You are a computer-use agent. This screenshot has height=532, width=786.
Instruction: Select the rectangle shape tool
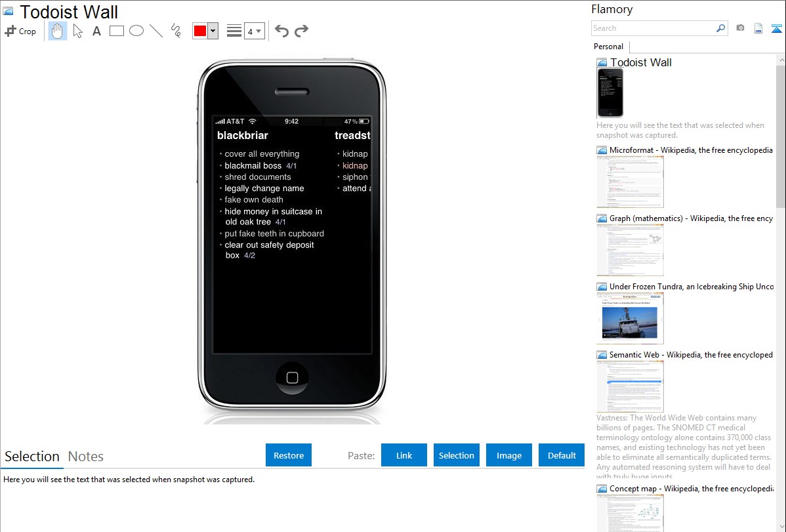[116, 31]
